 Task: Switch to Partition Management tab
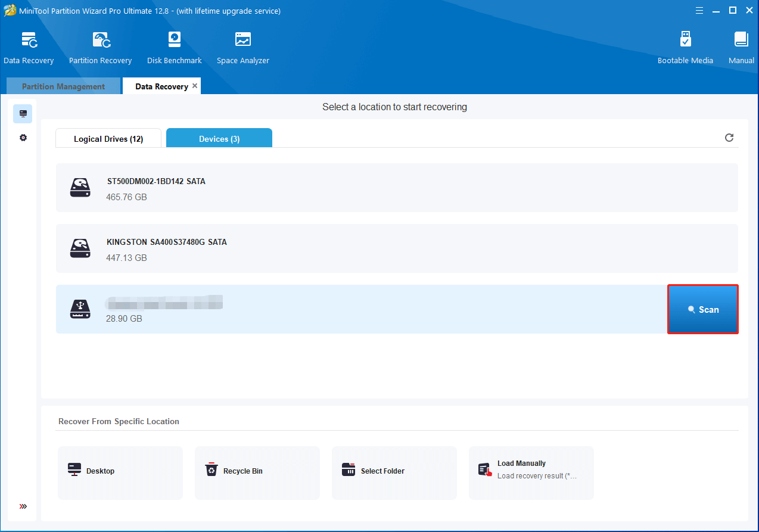(x=63, y=86)
